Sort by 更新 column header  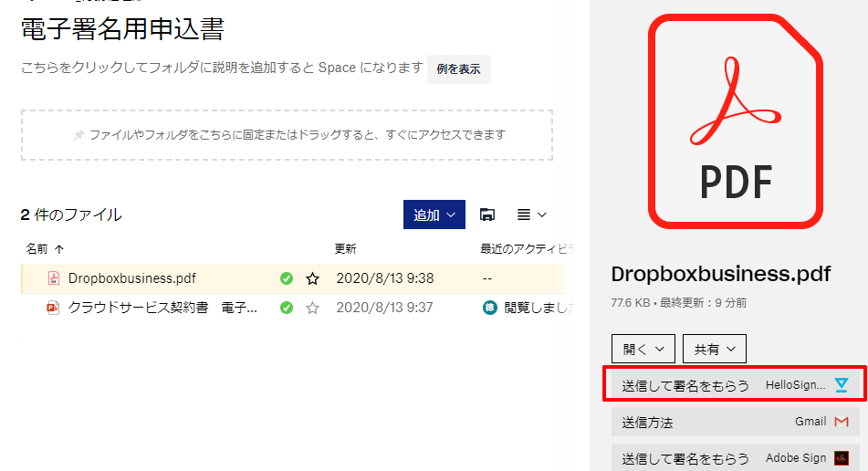[x=345, y=249]
